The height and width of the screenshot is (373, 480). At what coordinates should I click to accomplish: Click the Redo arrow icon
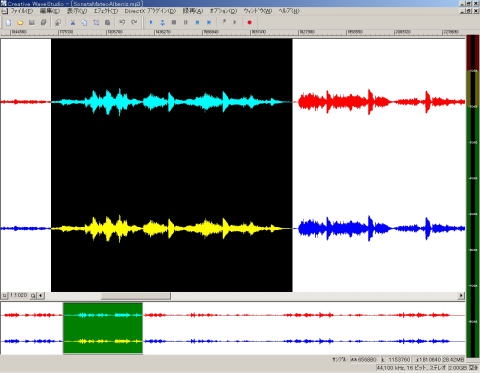134,22
